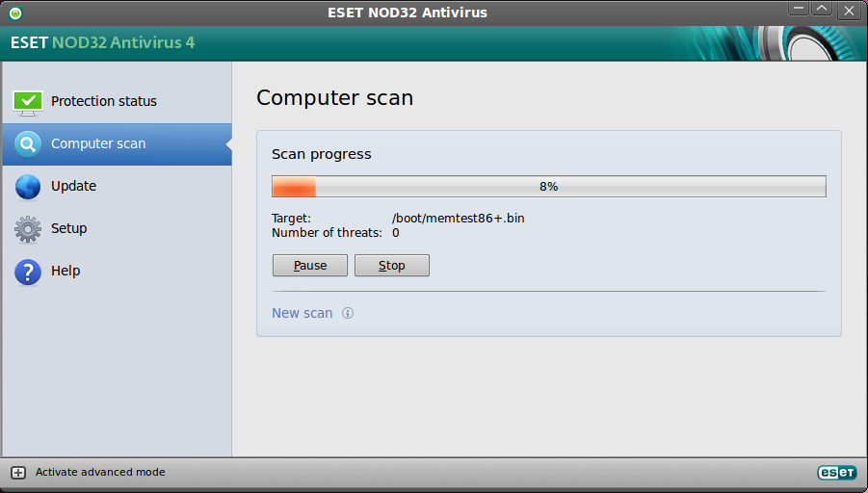This screenshot has height=493, width=868.
Task: Maximize the ESET NOD32 window
Action: click(822, 9)
